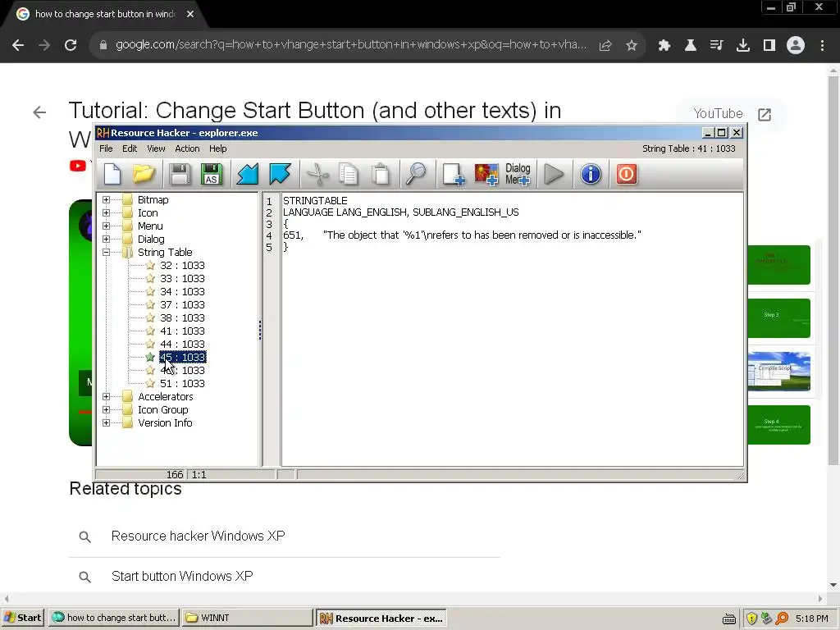The width and height of the screenshot is (840, 630).
Task: Save with the floppy disk icon
Action: click(x=180, y=174)
